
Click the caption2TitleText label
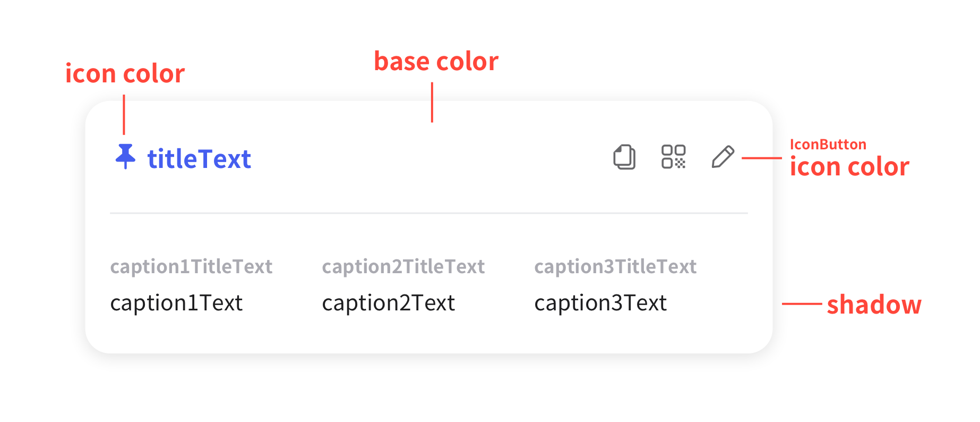403,266
